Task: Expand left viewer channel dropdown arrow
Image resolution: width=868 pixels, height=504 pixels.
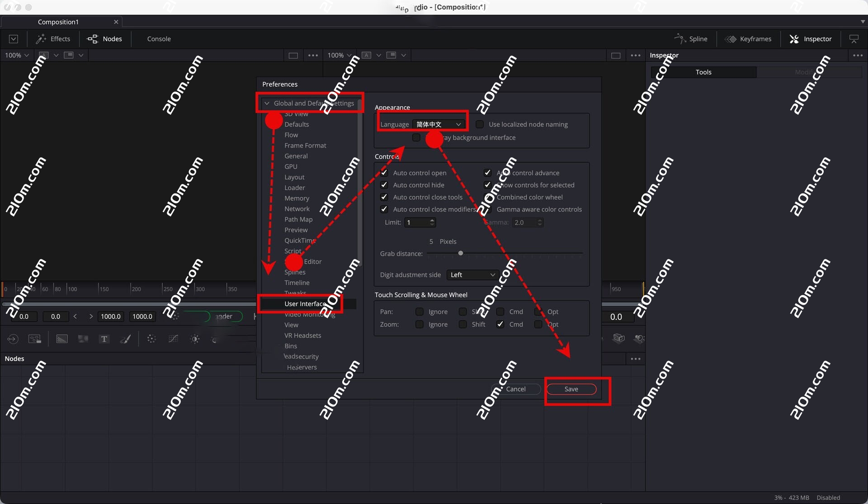Action: click(56, 55)
